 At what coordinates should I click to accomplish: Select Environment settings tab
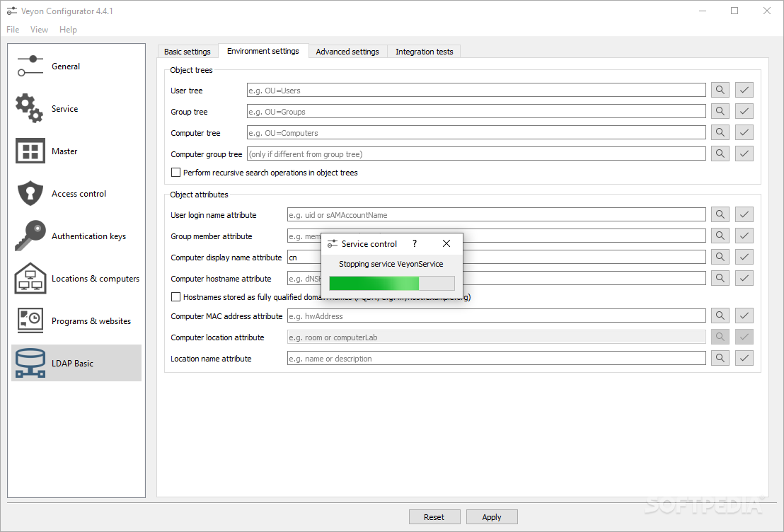[263, 51]
